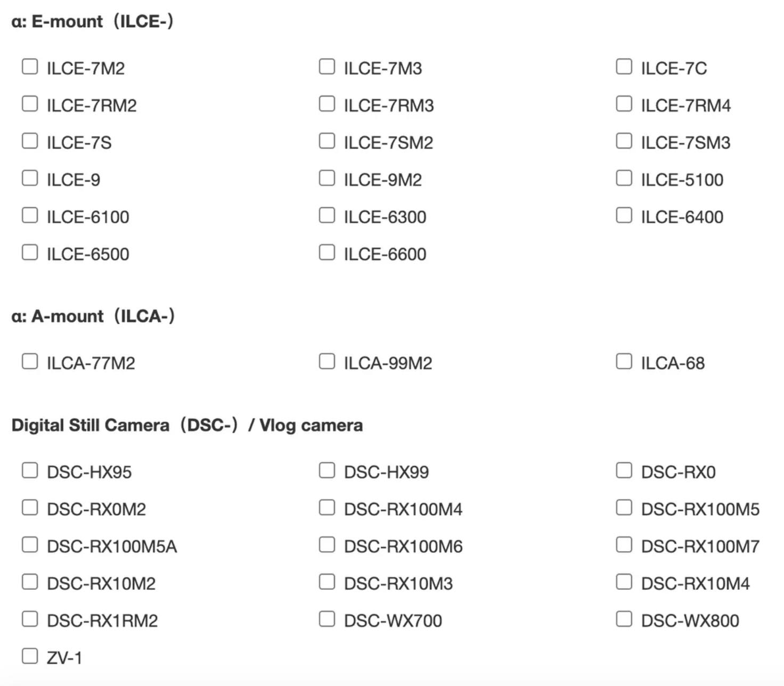Tick the ILCA-77M2 checkbox
This screenshot has height=686, width=784.
(x=30, y=362)
